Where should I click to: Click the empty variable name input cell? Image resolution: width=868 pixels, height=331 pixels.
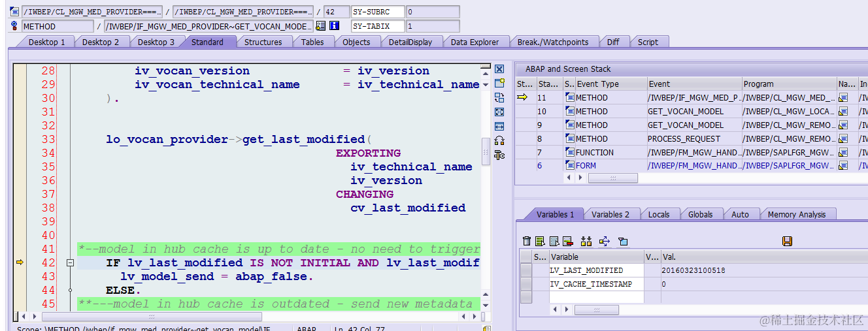tap(596, 297)
